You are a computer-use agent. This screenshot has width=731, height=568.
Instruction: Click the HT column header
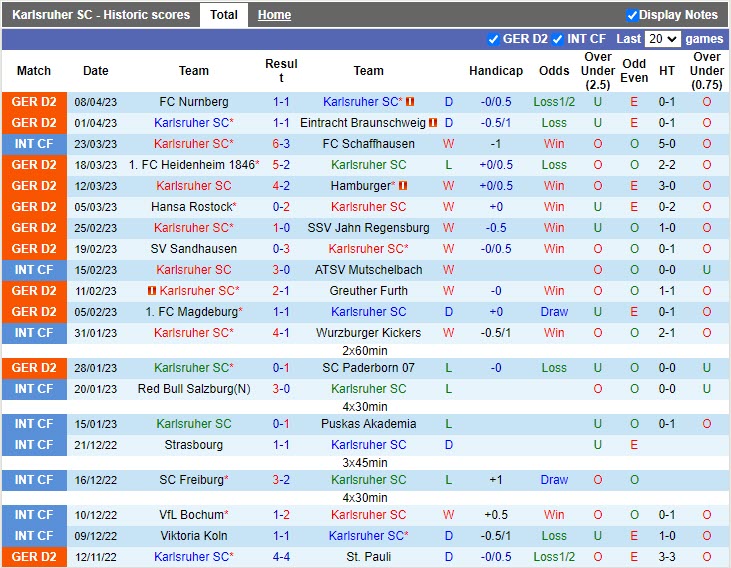[x=667, y=71]
